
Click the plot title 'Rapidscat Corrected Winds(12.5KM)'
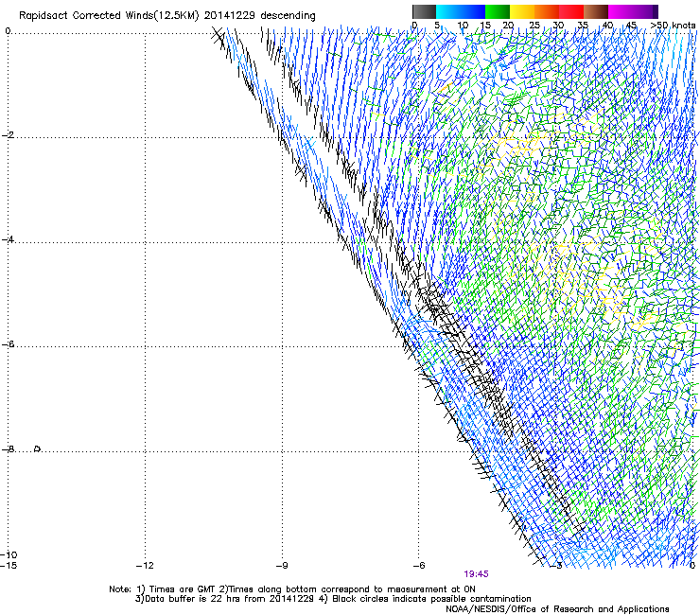click(x=109, y=16)
